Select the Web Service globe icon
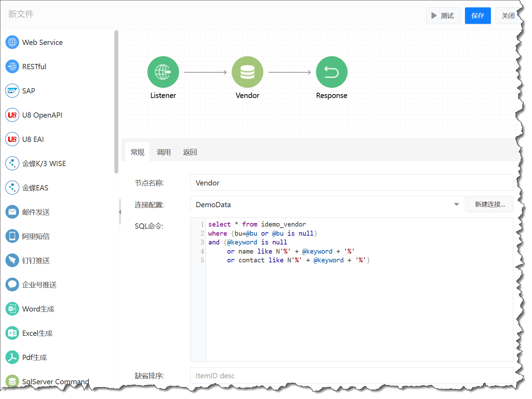 (12, 42)
